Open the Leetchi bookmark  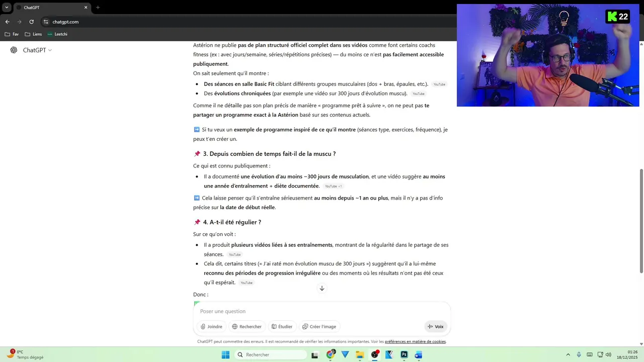tap(57, 34)
